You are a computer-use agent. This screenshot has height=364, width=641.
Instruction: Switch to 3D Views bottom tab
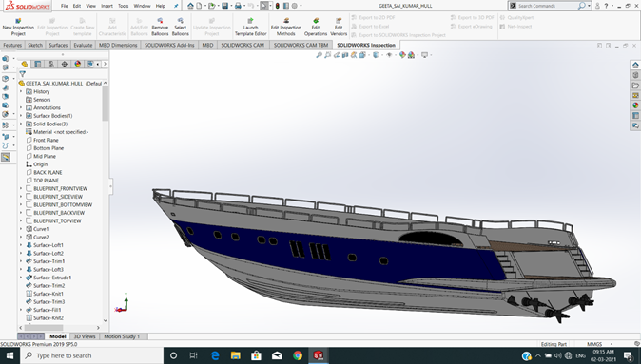tap(85, 336)
